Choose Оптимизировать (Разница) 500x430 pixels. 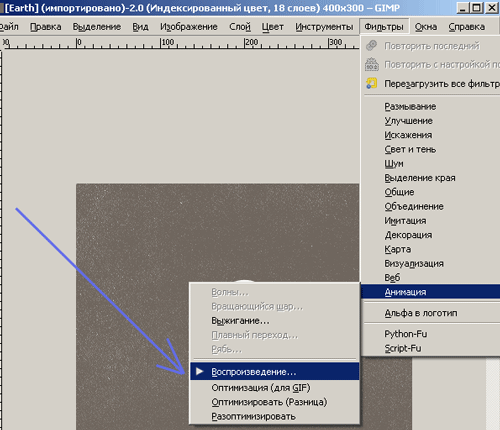click(274, 402)
